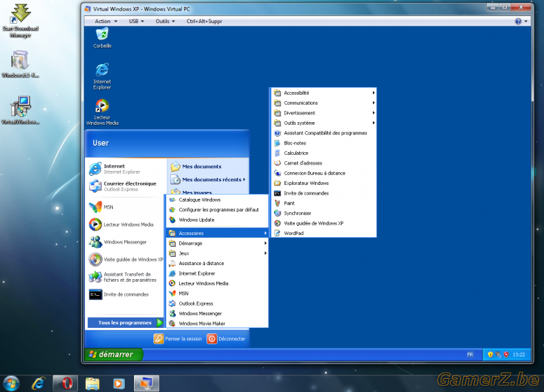Open Bloc-notes from Accessoires
544x392 pixels.
324,143
